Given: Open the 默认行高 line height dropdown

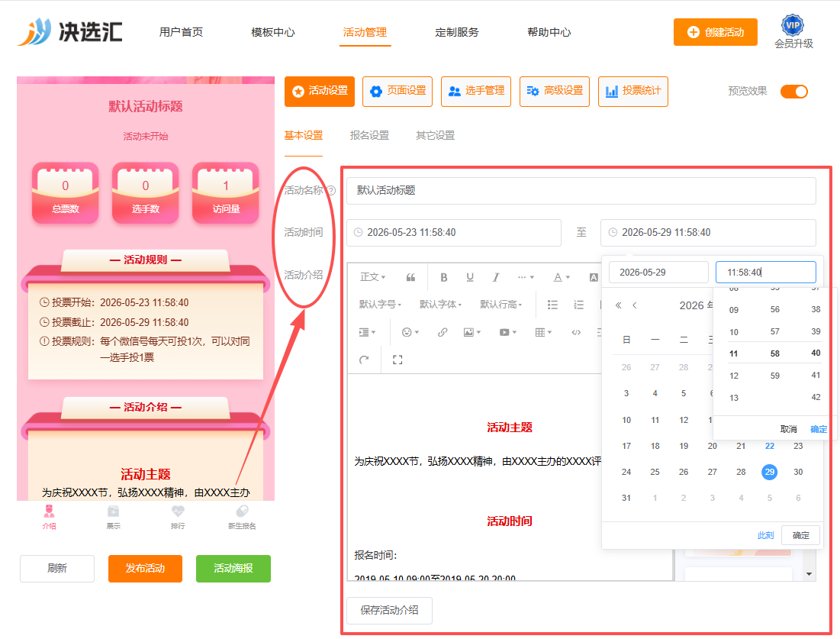Looking at the screenshot, I should [501, 305].
